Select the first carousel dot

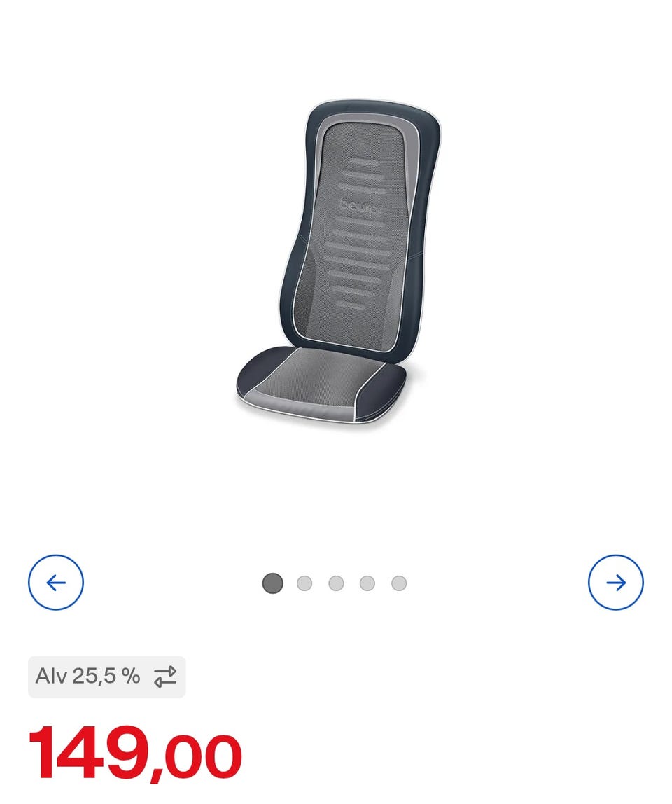point(273,583)
